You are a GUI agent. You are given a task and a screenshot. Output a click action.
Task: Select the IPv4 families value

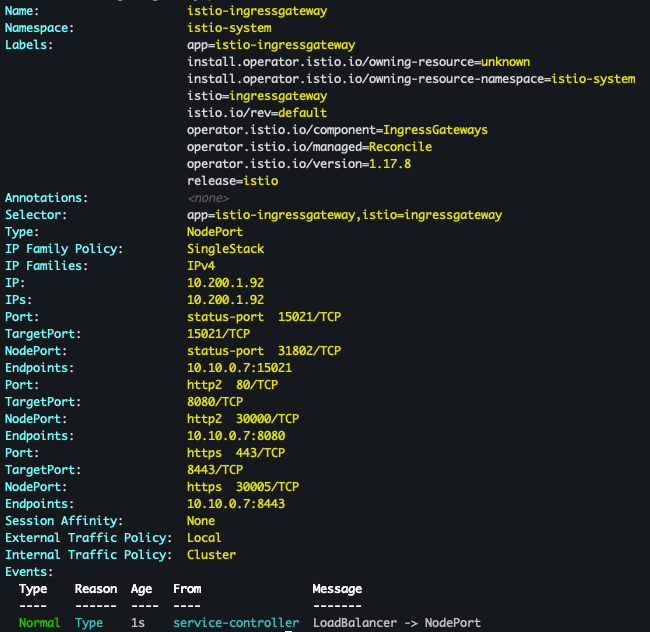201,266
